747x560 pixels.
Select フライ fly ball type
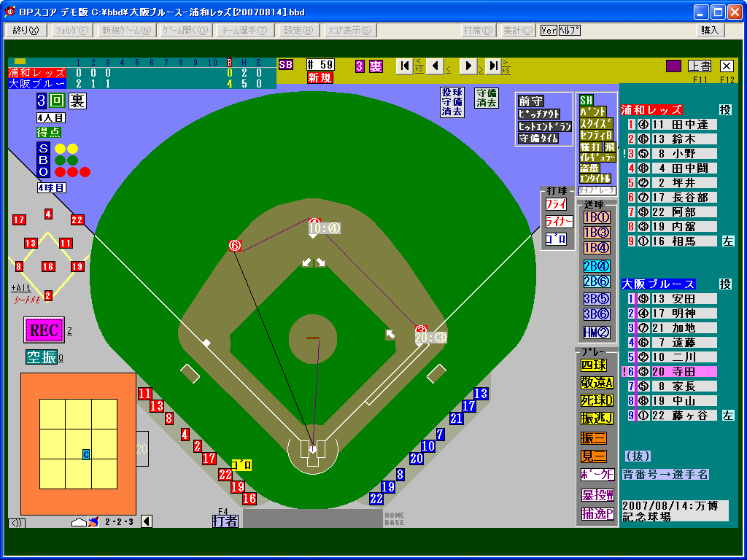(556, 205)
